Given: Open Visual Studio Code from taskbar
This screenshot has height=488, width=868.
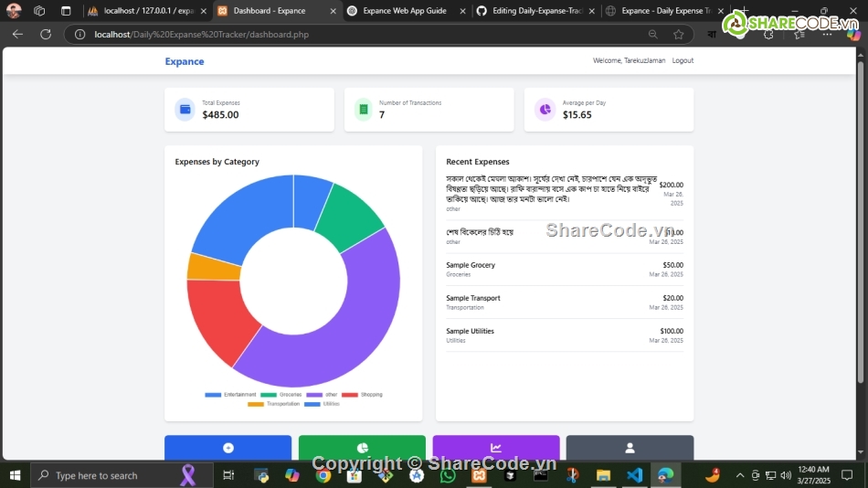Looking at the screenshot, I should [634, 475].
